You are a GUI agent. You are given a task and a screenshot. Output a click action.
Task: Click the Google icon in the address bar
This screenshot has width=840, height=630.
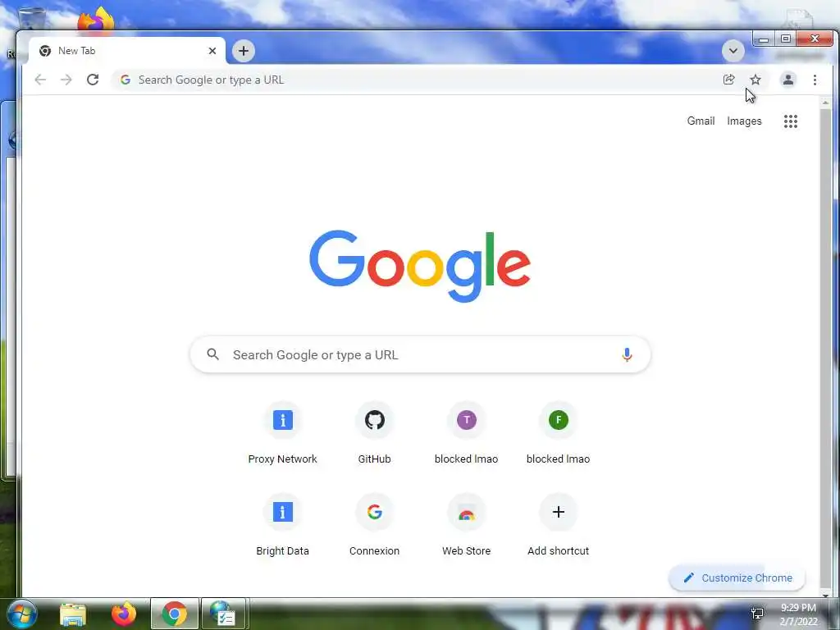point(126,80)
